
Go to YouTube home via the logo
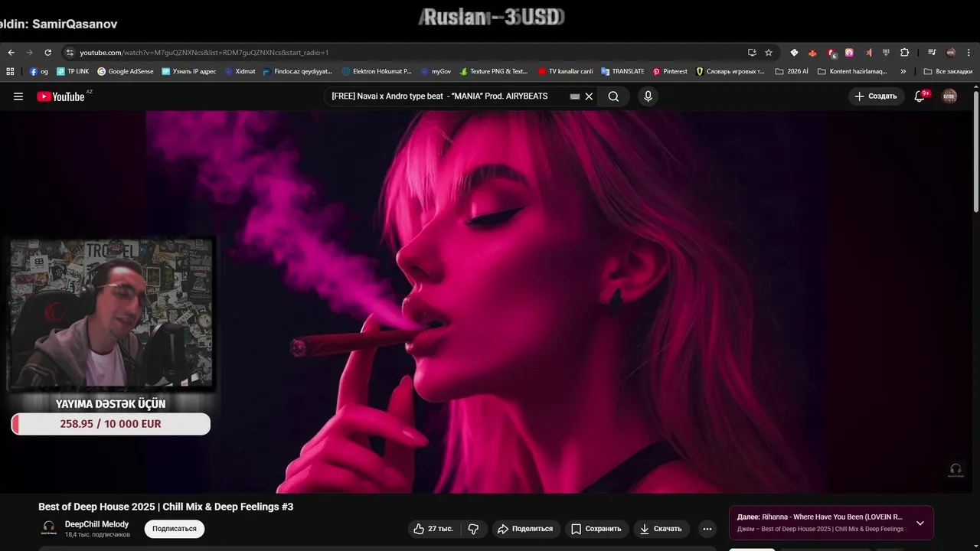tap(61, 96)
